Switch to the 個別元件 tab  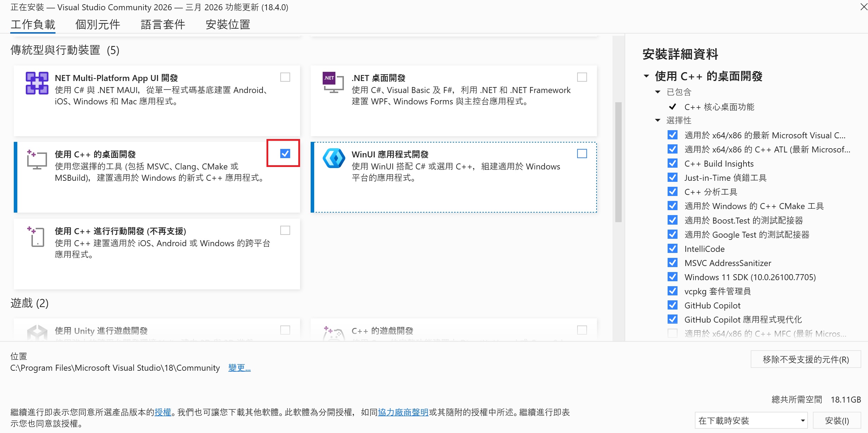pos(98,24)
